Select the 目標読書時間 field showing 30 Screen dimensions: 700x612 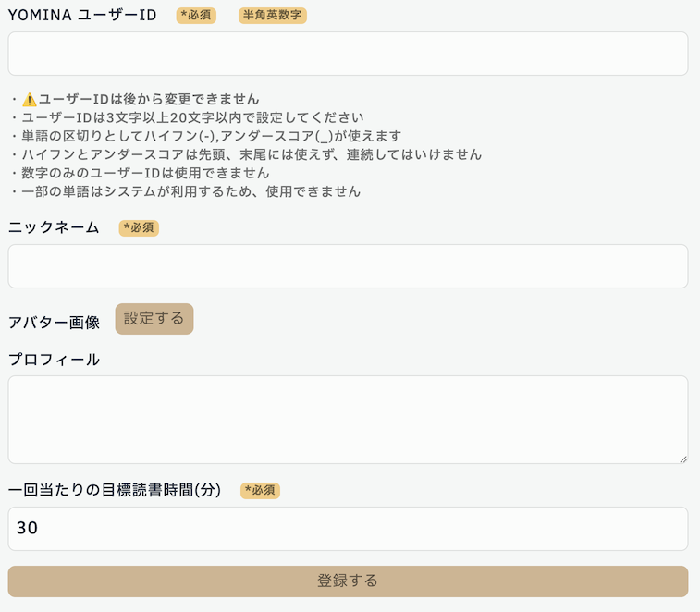(x=348, y=529)
